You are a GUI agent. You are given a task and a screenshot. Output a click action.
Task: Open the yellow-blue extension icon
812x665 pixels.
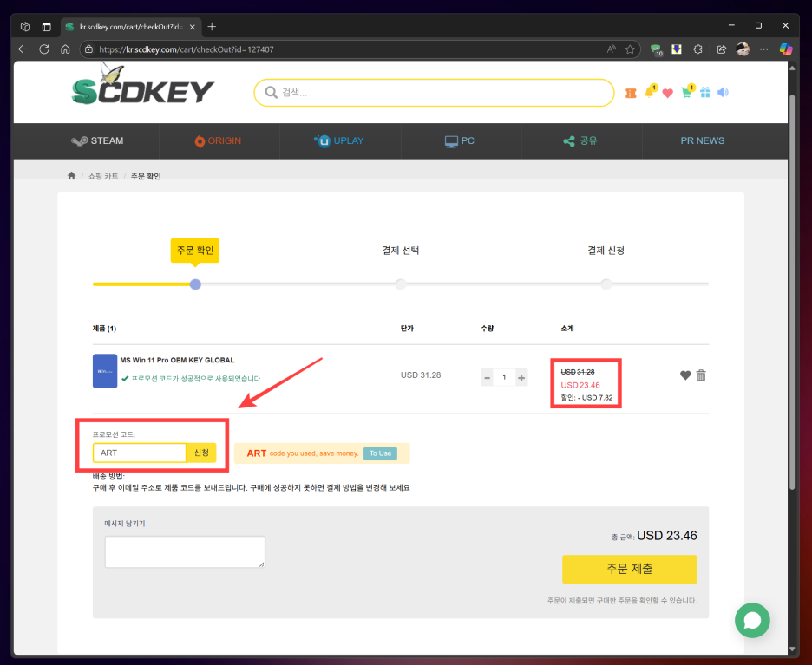677,49
